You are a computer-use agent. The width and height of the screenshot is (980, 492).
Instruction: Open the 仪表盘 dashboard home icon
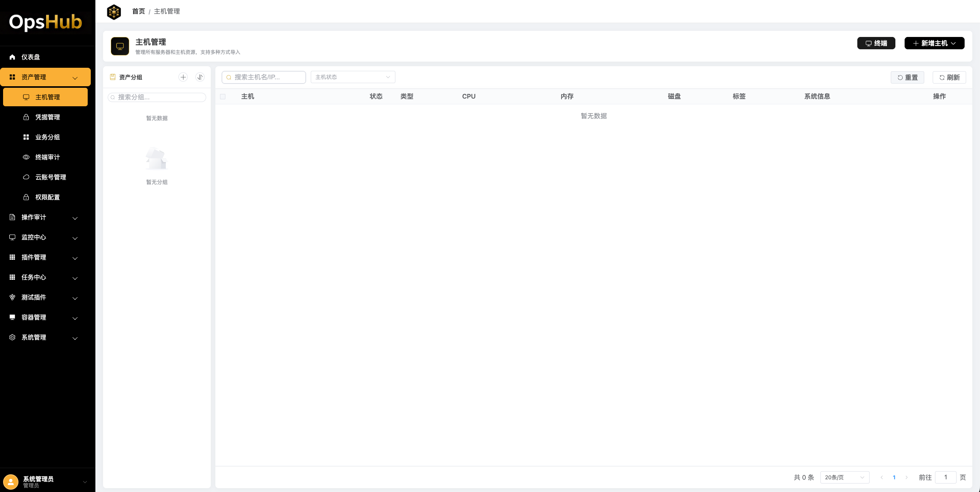(12, 57)
